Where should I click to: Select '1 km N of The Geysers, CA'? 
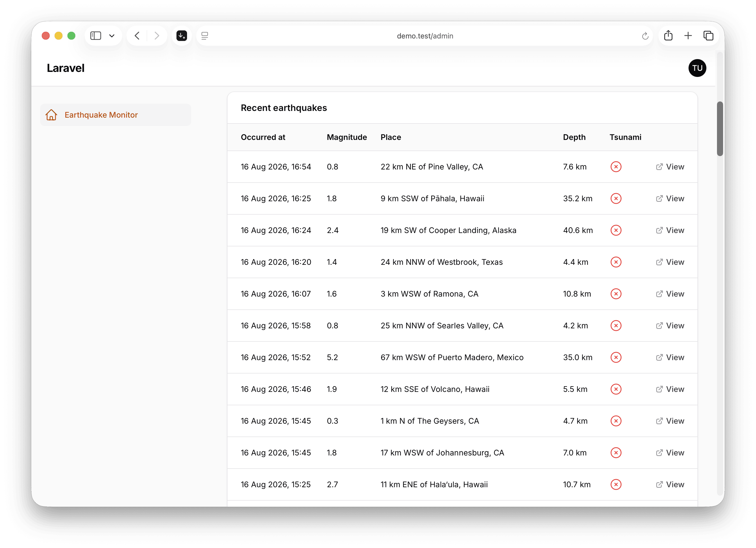[x=430, y=421]
